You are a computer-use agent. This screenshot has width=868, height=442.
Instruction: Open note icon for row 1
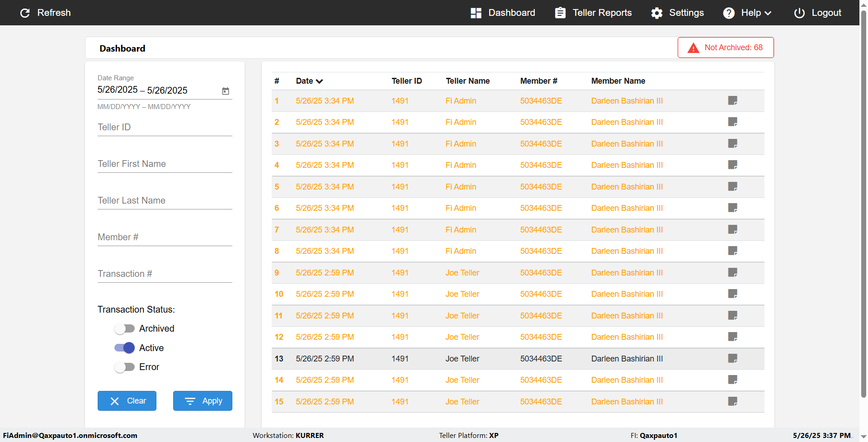click(x=732, y=100)
